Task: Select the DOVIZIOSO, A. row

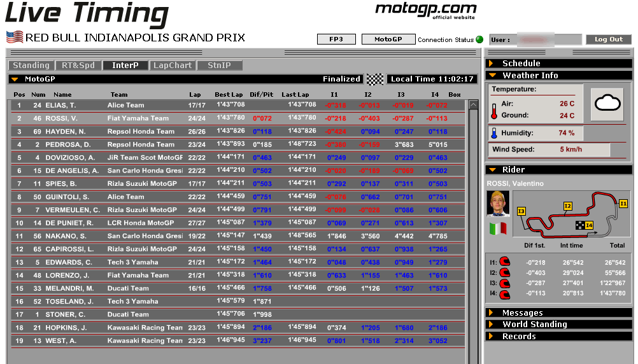Action: pyautogui.click(x=238, y=157)
